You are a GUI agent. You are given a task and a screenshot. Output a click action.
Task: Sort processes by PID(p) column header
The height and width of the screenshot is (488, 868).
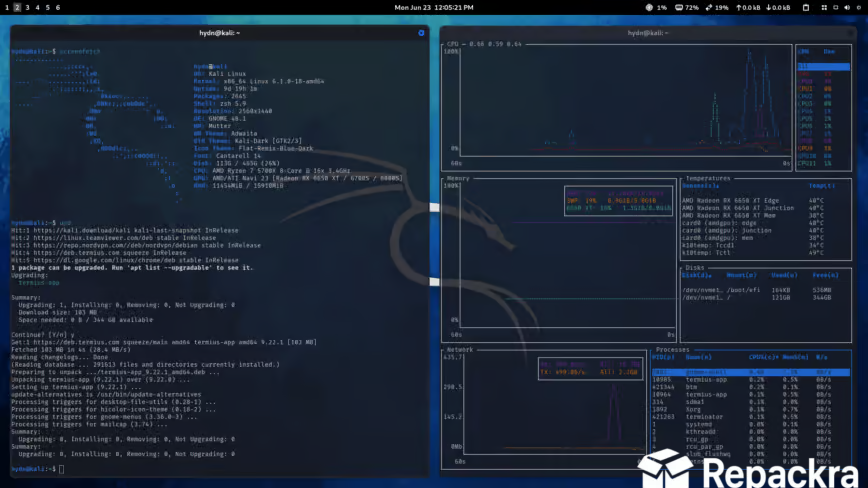tap(663, 357)
